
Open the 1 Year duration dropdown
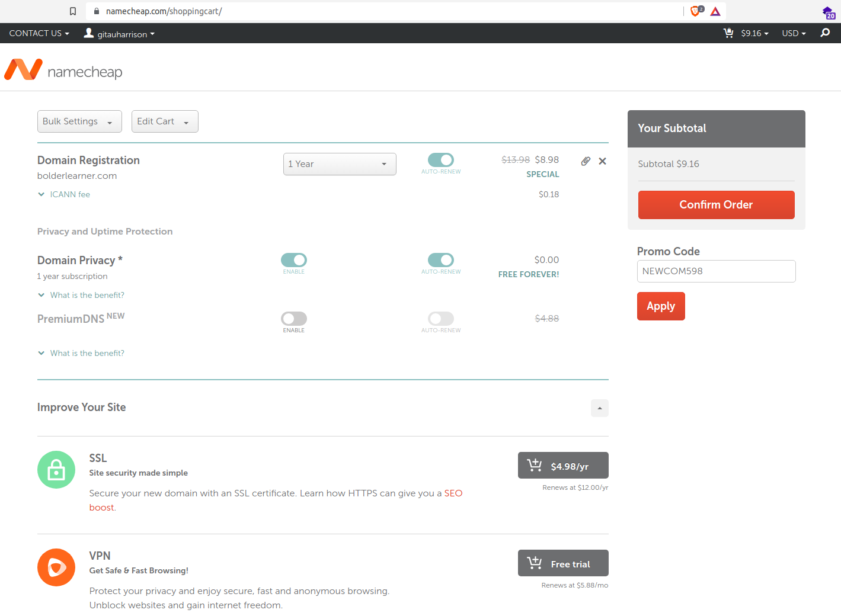(x=340, y=164)
